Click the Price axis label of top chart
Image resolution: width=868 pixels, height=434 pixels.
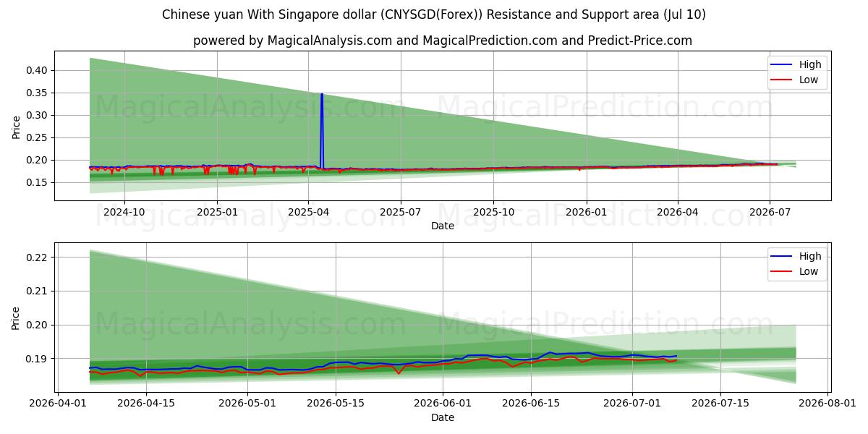point(16,127)
